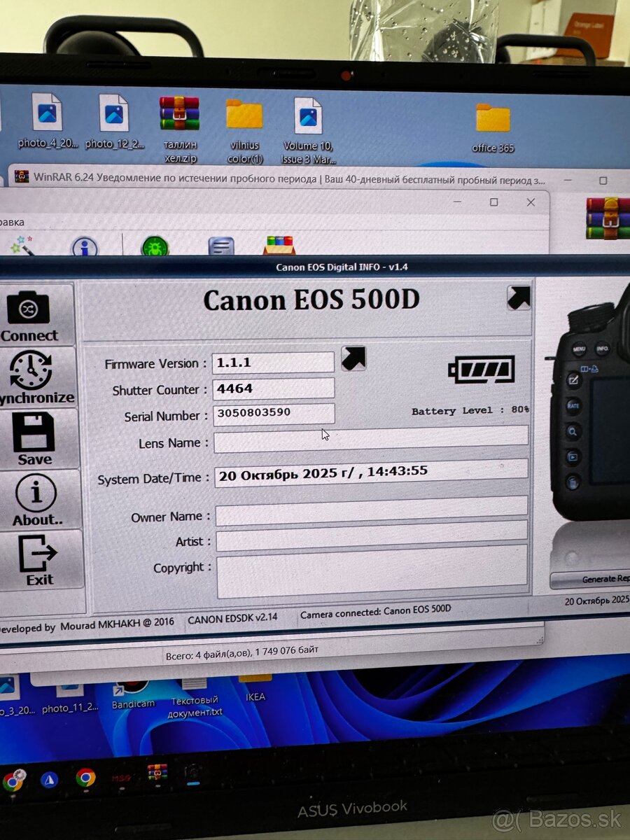The image size is (630, 840).
Task: Click arrow icon beside Canon EOS 500D title
Action: [518, 298]
